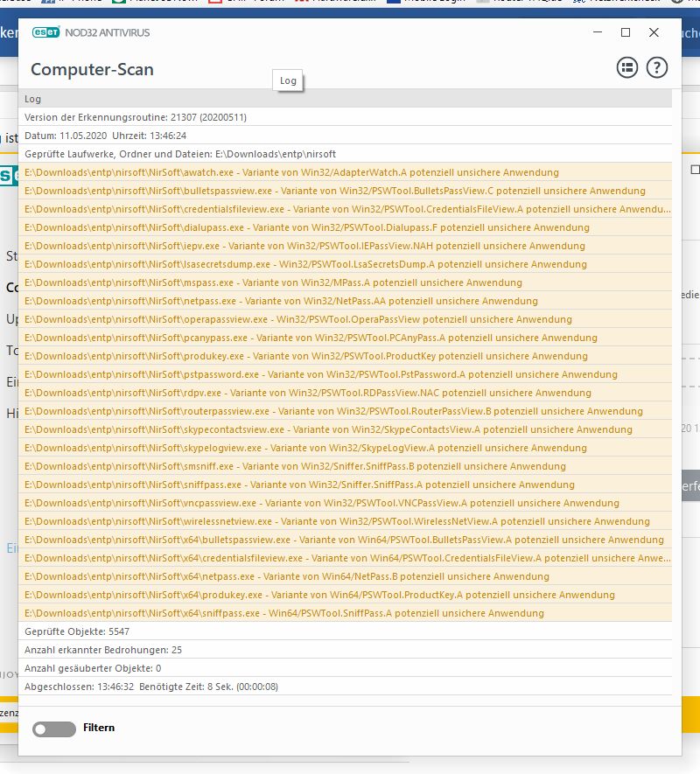Select the NirSoft\credentialsfileview.exe detection row
Viewport: 700px width, 774px height.
345,209
